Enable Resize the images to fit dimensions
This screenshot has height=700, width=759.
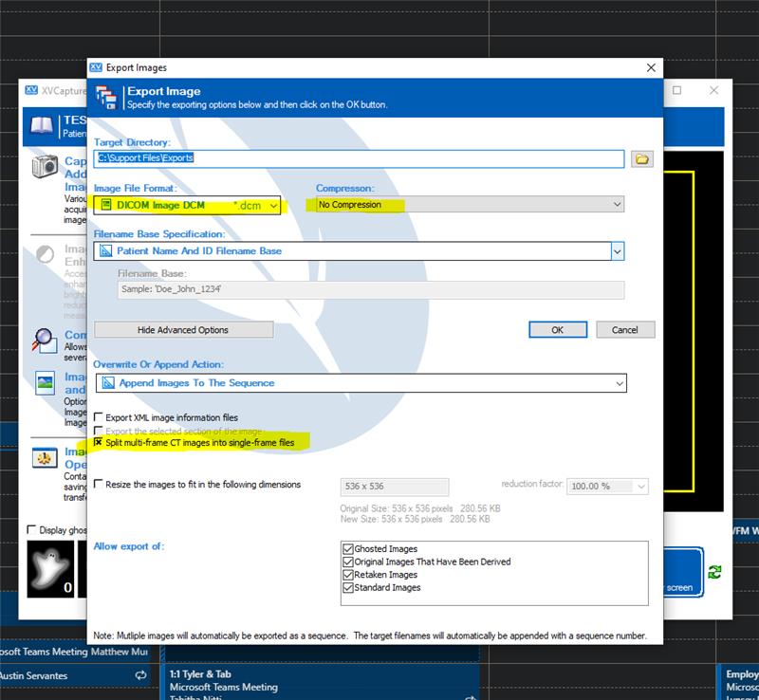coord(99,484)
